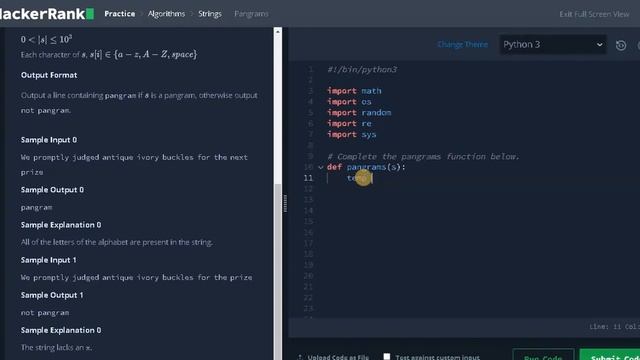Viewport: 640px width, 360px height.
Task: Click the HackerRank logo
Action: [x=47, y=13]
